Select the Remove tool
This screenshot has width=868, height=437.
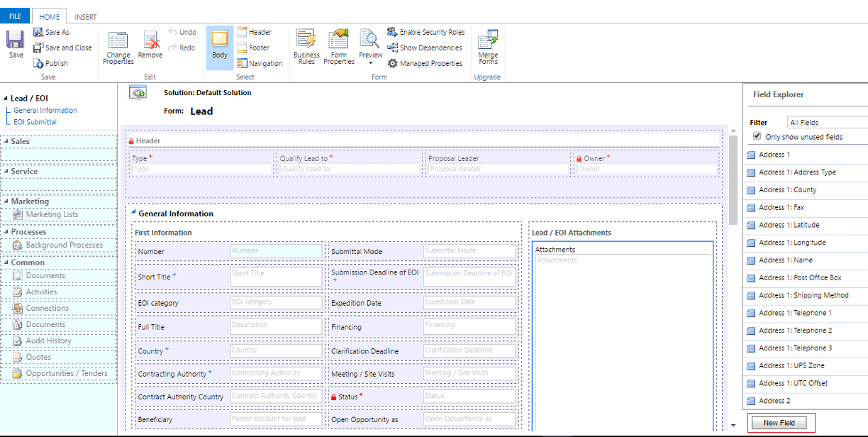(x=150, y=43)
